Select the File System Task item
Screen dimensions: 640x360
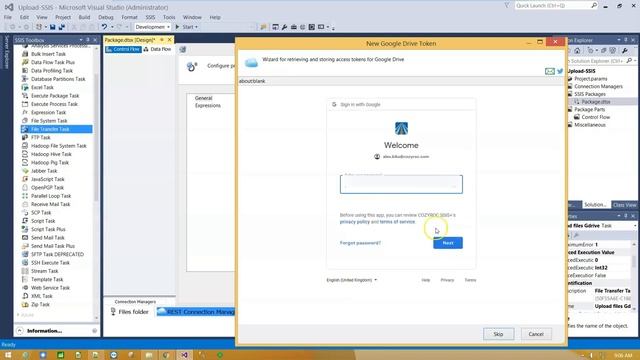pyautogui.click(x=49, y=121)
